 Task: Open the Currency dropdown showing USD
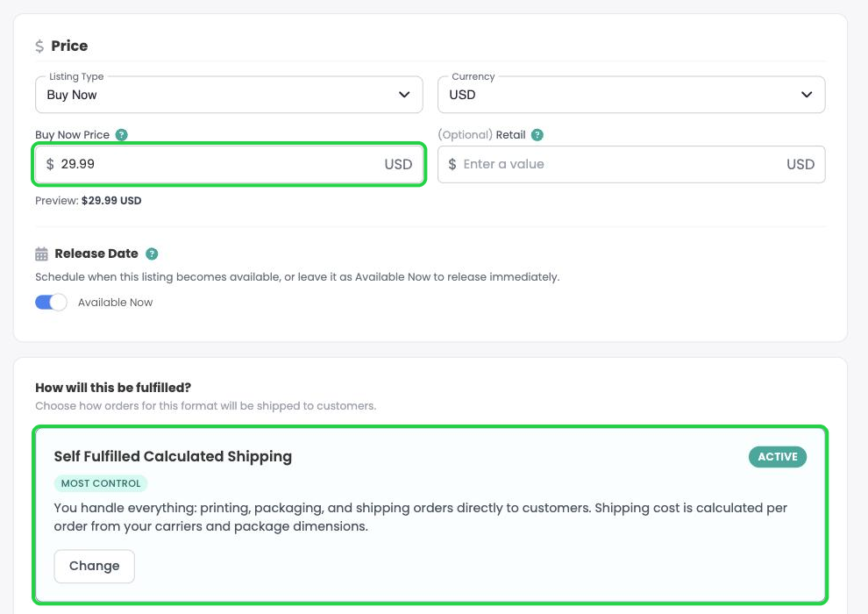631,95
